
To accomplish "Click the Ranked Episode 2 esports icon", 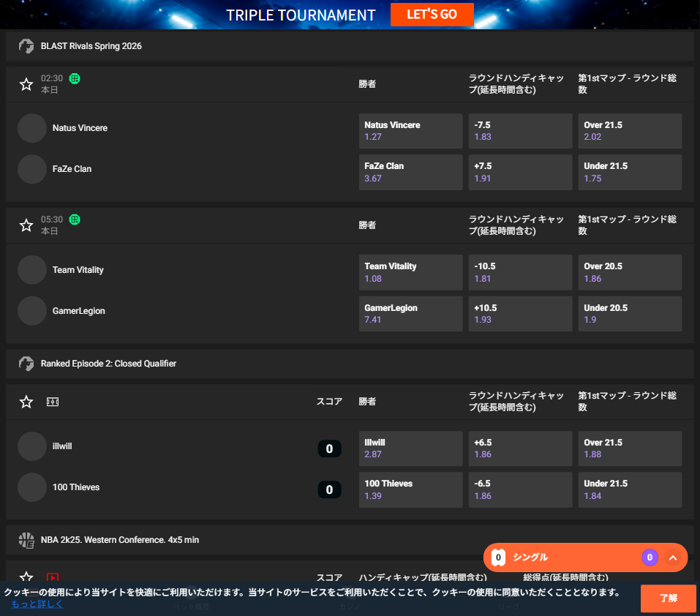I will (x=26, y=364).
